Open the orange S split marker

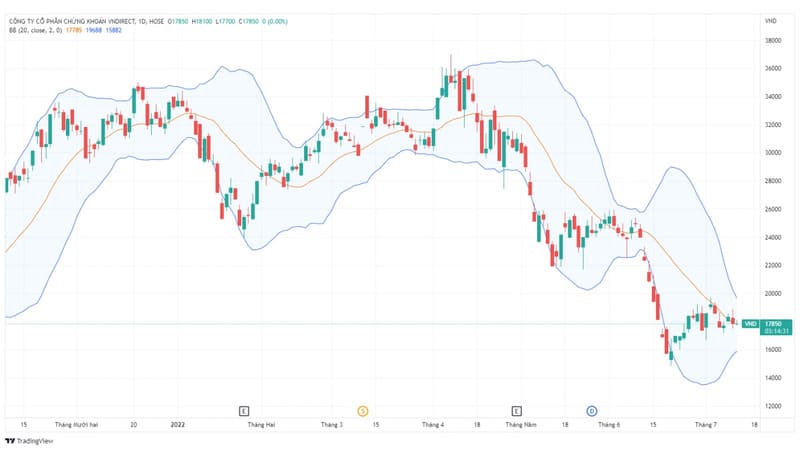click(x=363, y=411)
